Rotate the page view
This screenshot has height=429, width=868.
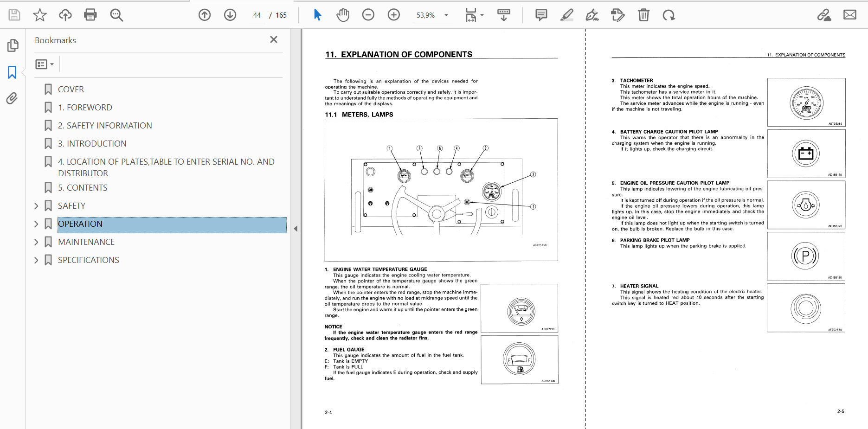(x=669, y=15)
